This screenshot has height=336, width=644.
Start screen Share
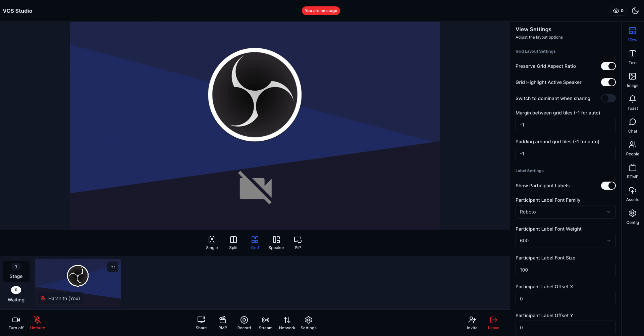point(201,323)
